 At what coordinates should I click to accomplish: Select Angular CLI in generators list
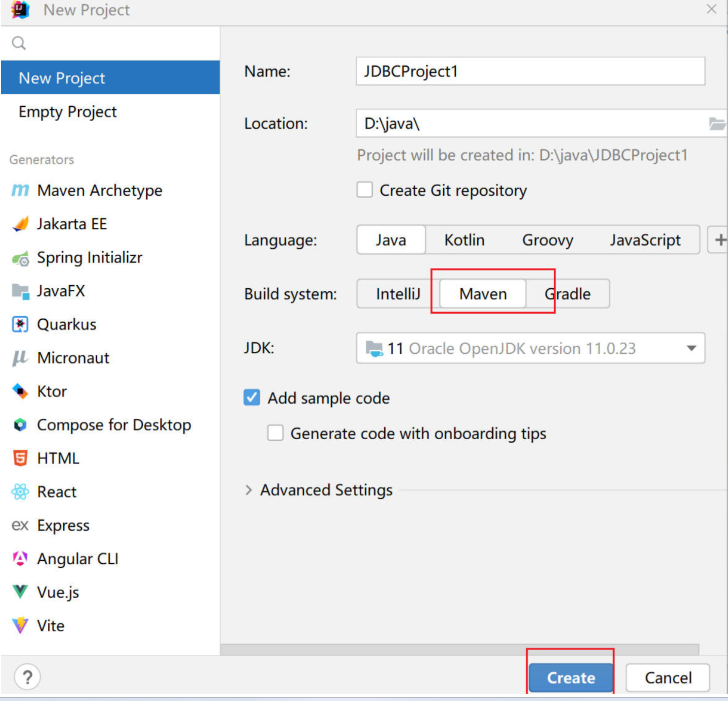[x=110, y=559]
